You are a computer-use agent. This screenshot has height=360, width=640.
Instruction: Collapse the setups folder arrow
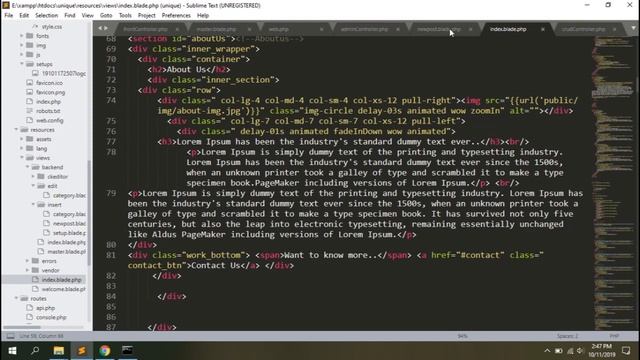coord(22,64)
